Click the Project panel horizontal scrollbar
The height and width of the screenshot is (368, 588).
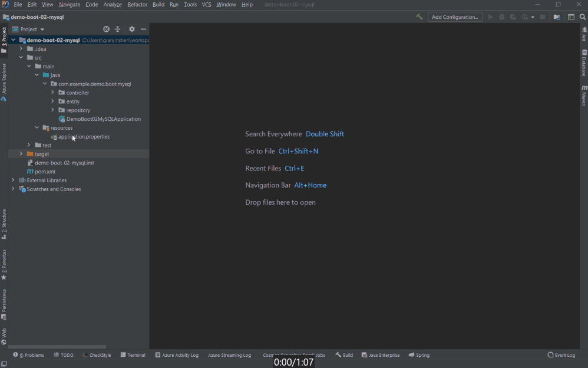click(x=57, y=347)
